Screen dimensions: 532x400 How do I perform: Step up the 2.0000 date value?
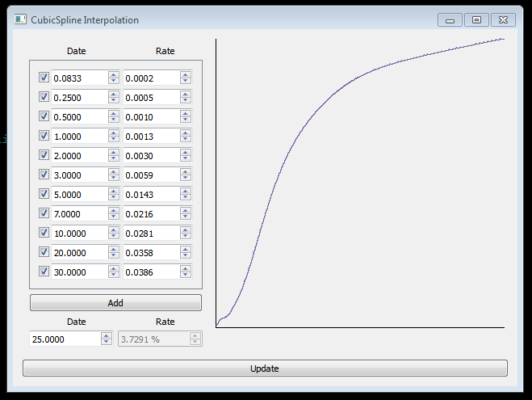coord(114,152)
